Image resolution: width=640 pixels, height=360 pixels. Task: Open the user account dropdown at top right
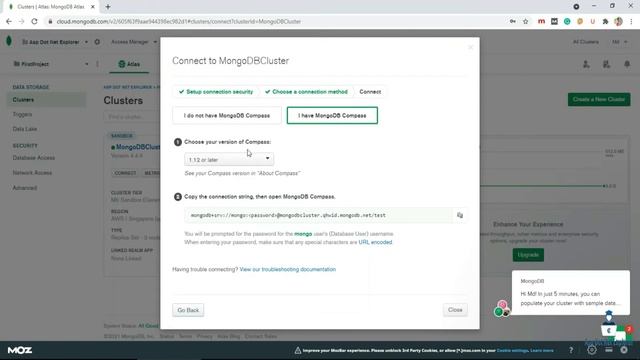[619, 42]
